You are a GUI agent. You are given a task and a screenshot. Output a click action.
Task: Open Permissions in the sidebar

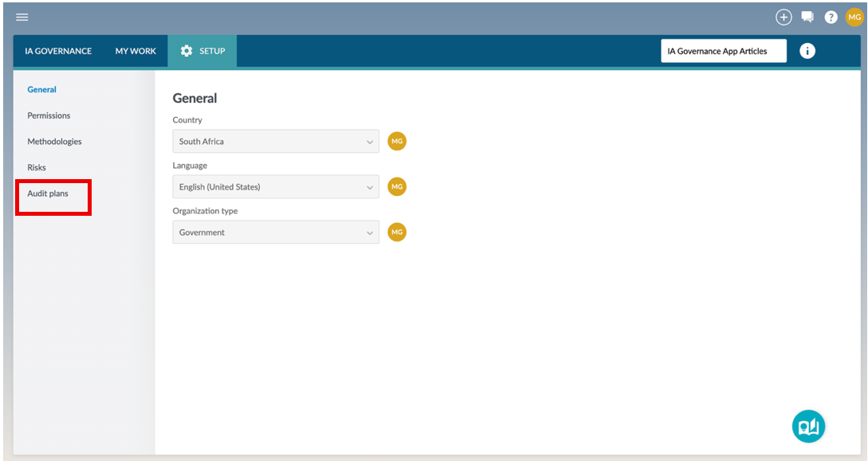click(49, 115)
